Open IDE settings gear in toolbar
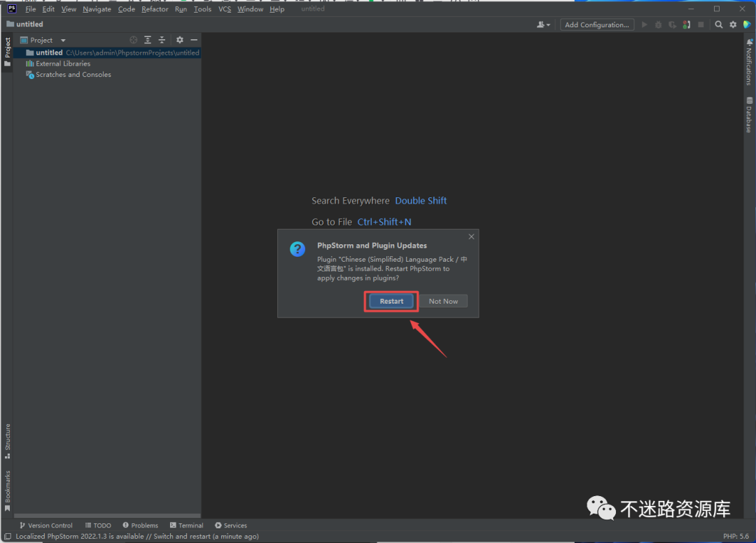This screenshot has height=543, width=756. point(733,24)
